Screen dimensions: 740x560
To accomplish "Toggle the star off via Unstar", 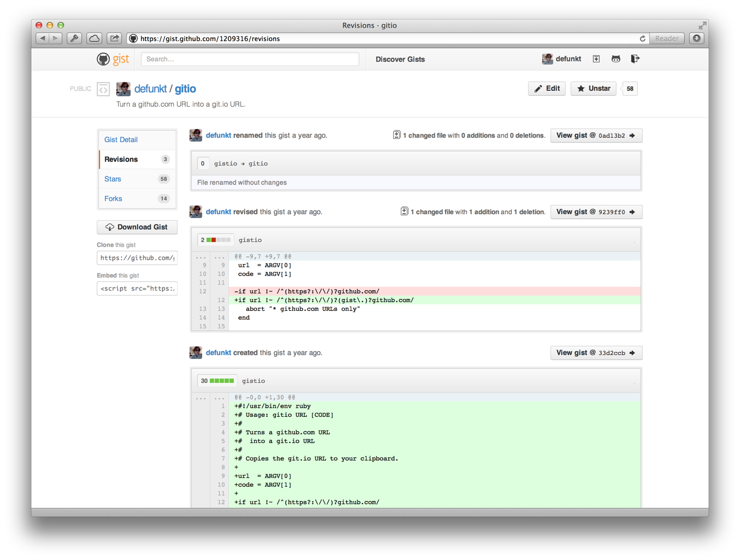I will point(593,88).
